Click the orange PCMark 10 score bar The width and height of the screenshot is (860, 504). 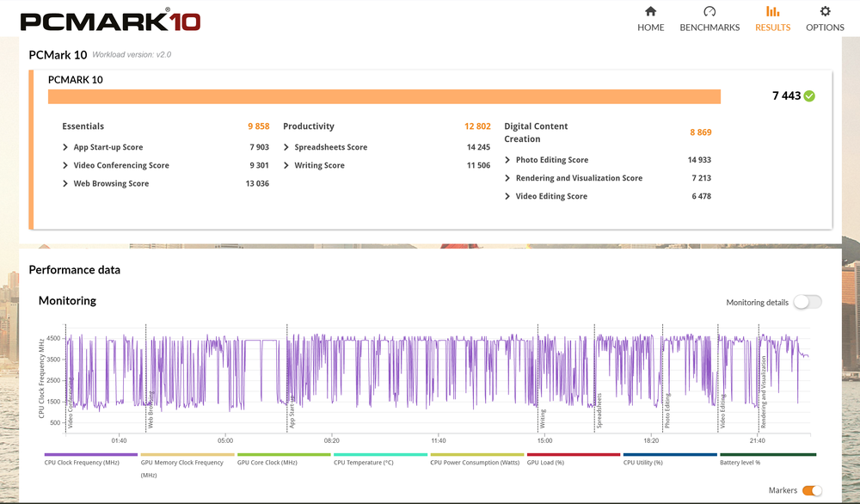[x=384, y=96]
